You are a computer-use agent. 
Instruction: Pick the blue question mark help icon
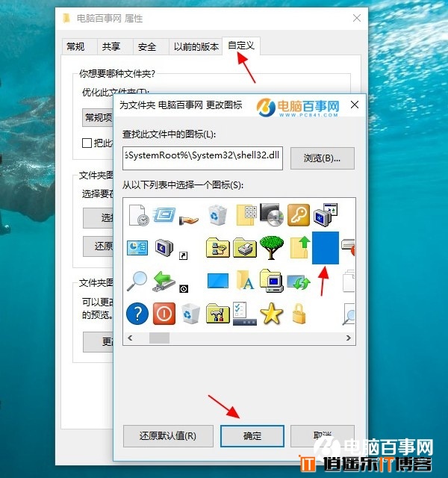[x=137, y=314]
